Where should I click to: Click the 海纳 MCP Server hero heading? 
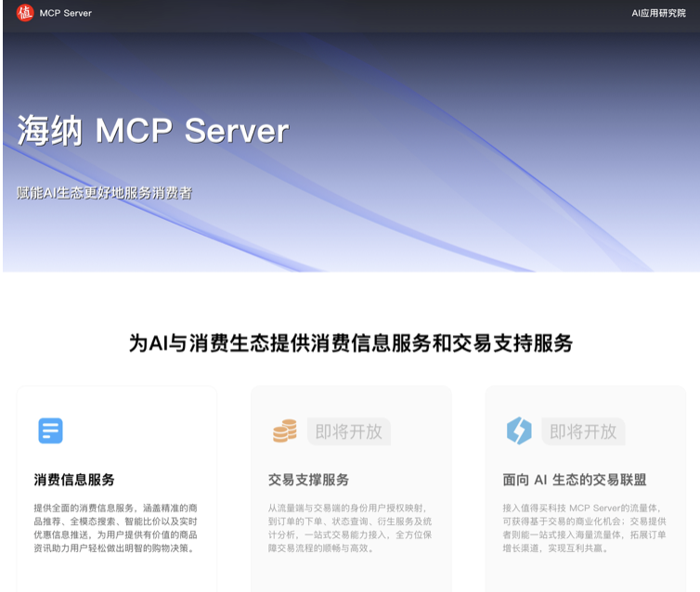pos(153,130)
